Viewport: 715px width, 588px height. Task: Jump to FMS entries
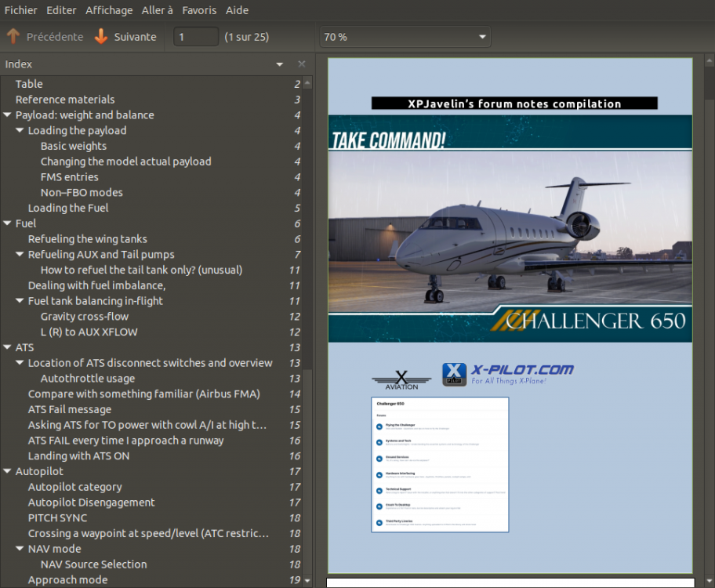[x=69, y=177]
